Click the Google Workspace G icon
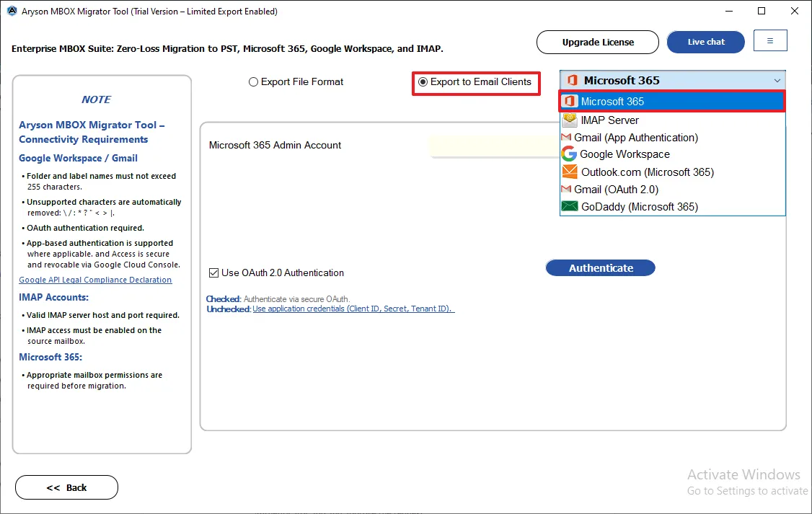 (568, 154)
